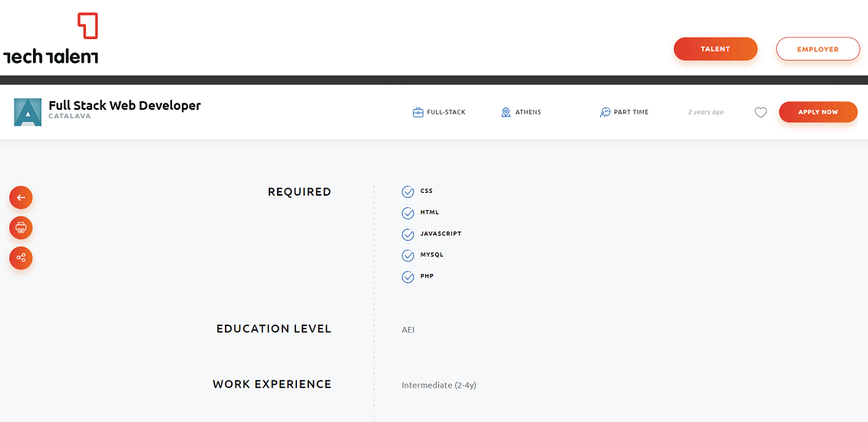The image size is (868, 422).
Task: Click the clock icon beside Part Time
Action: click(x=605, y=112)
